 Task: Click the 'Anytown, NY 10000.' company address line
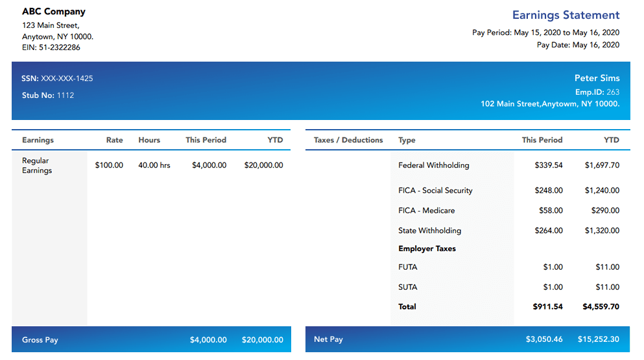coord(58,36)
